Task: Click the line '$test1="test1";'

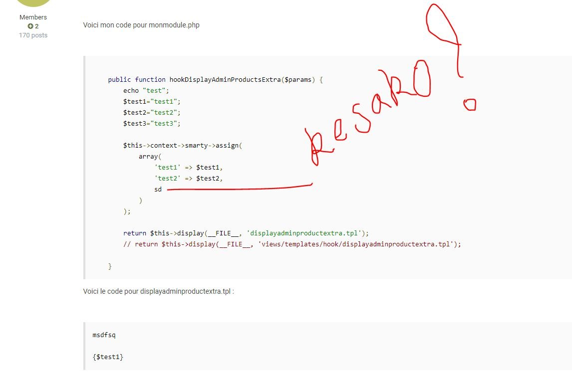Action: (152, 101)
